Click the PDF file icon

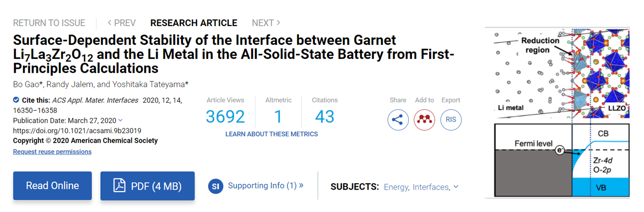[x=119, y=186]
